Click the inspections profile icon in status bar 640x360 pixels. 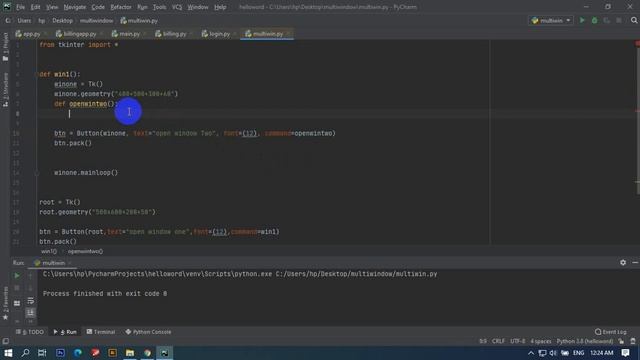pyautogui.click(x=633, y=341)
